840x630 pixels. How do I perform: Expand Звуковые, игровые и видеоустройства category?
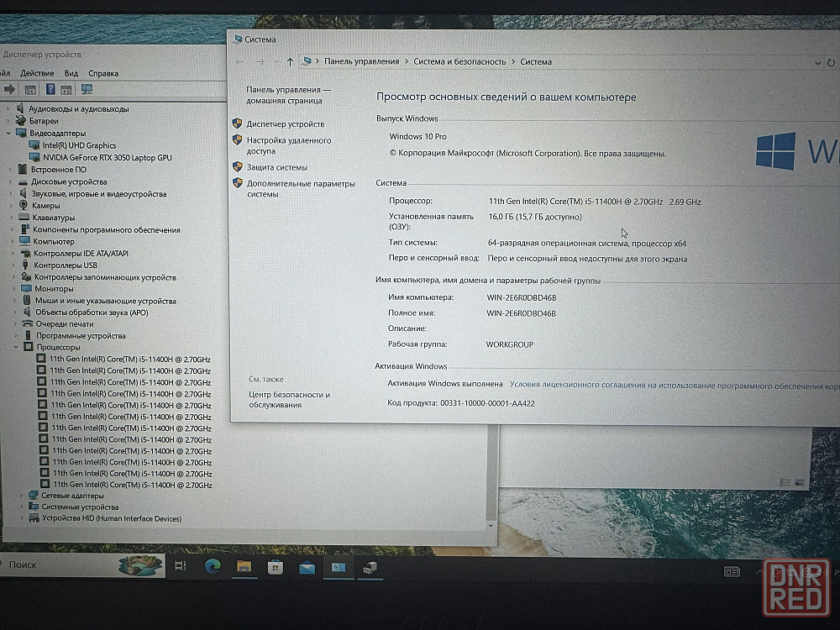[x=11, y=193]
